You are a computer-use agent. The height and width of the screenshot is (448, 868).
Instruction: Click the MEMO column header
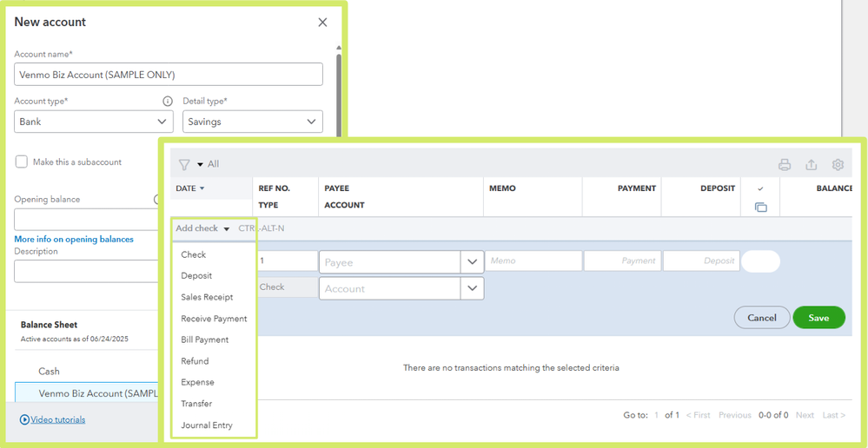point(502,188)
